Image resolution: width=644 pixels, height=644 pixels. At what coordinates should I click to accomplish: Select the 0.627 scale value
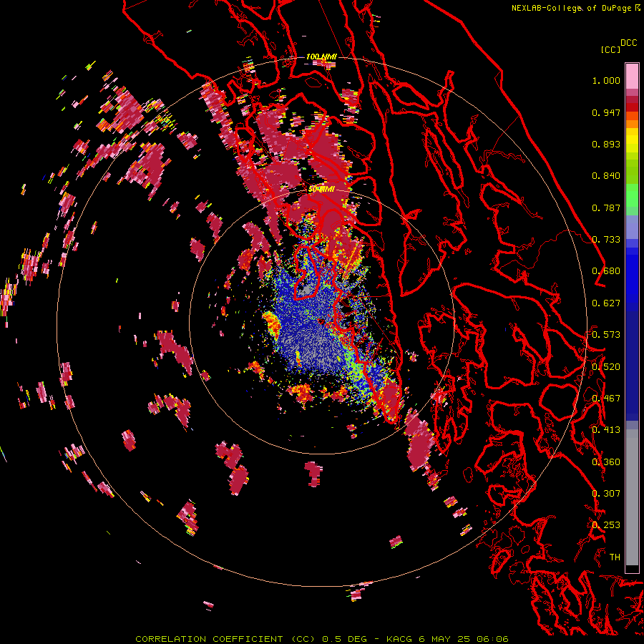point(606,303)
